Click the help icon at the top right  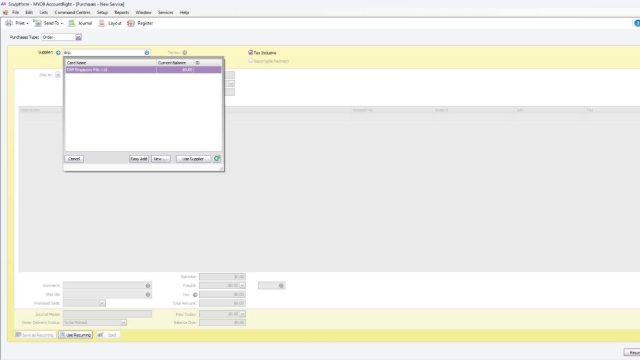pyautogui.click(x=637, y=23)
